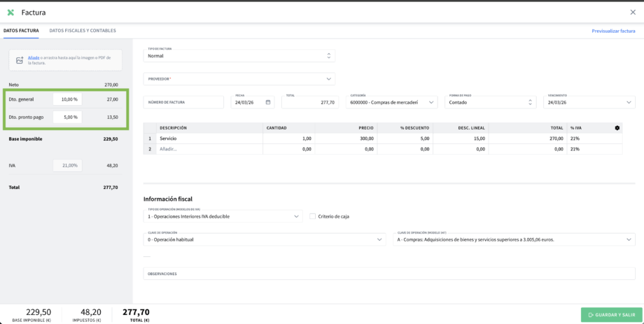Change the Forma de pago selection
Image resolution: width=644 pixels, height=324 pixels.
tap(491, 102)
